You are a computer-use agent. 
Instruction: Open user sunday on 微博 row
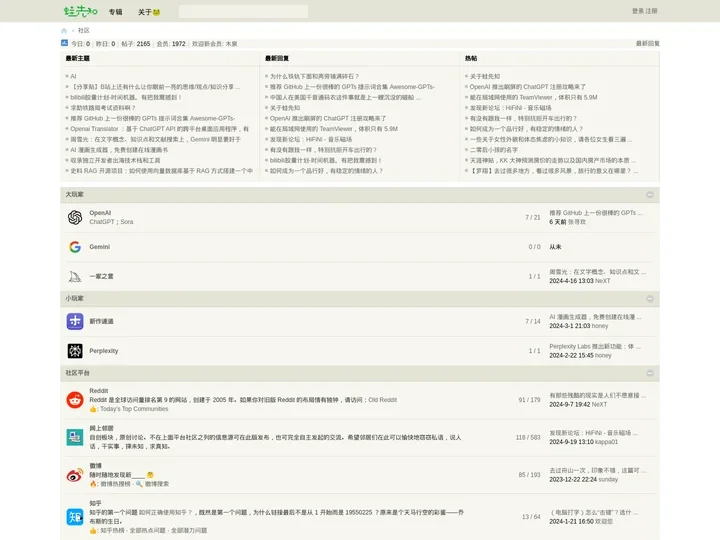[608, 479]
